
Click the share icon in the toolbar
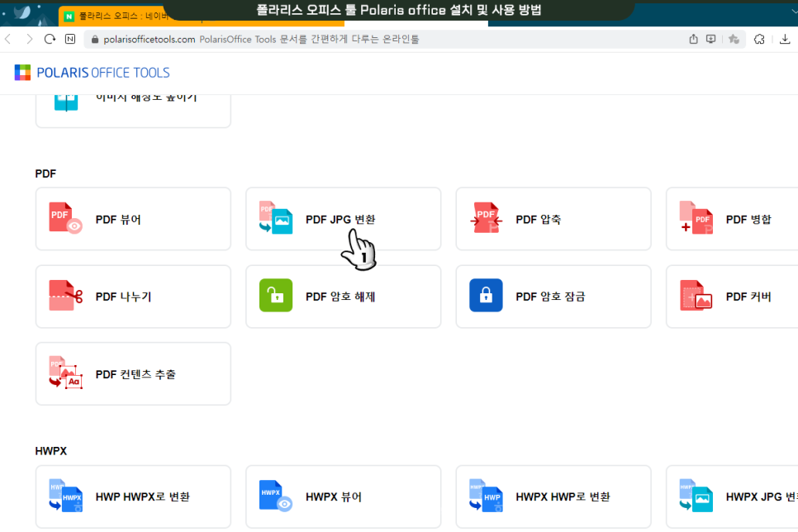tap(692, 38)
